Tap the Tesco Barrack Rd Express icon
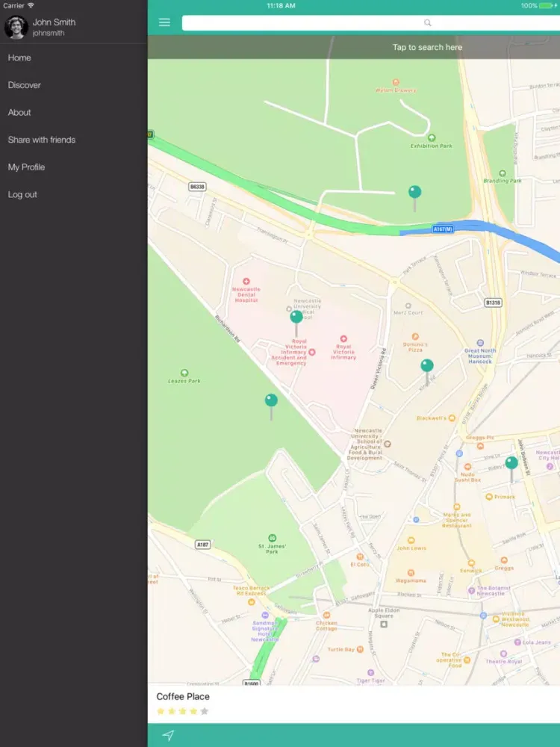Image resolution: width=560 pixels, height=747 pixels. 252,601
